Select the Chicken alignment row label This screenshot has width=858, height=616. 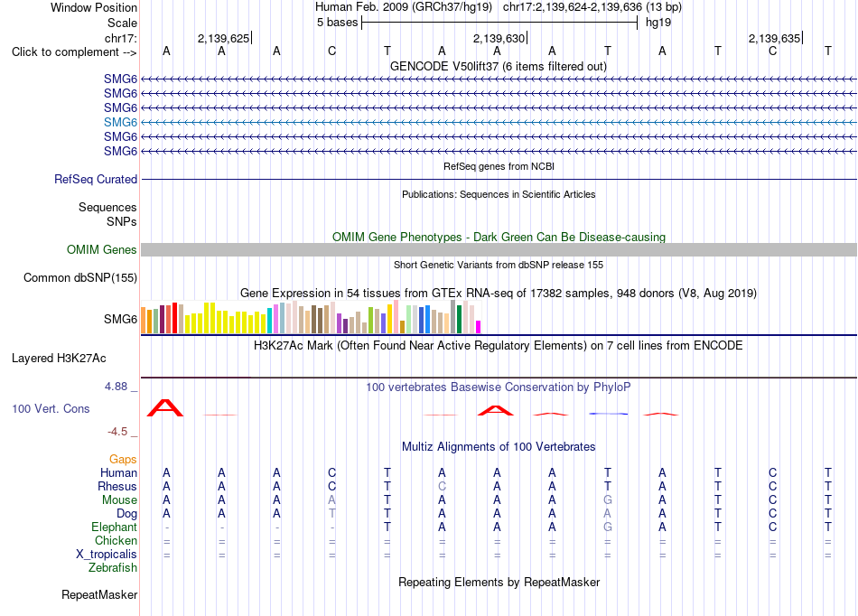pos(116,540)
